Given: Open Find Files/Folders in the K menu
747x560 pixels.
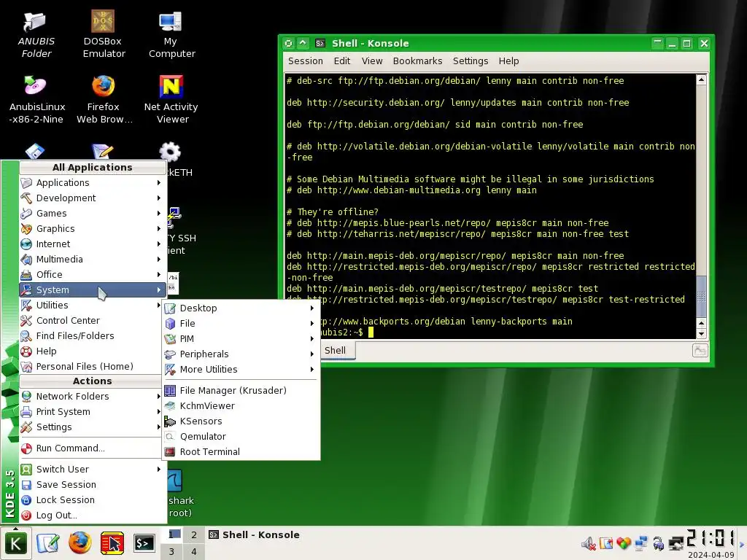Looking at the screenshot, I should [x=92, y=335].
